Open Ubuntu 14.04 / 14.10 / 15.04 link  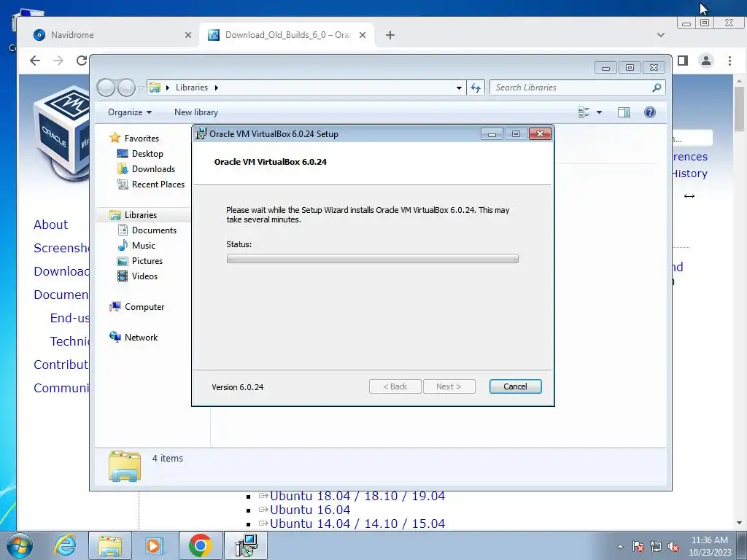point(357,524)
